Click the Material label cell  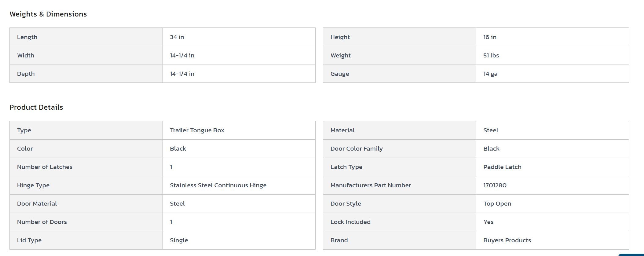[x=400, y=130]
